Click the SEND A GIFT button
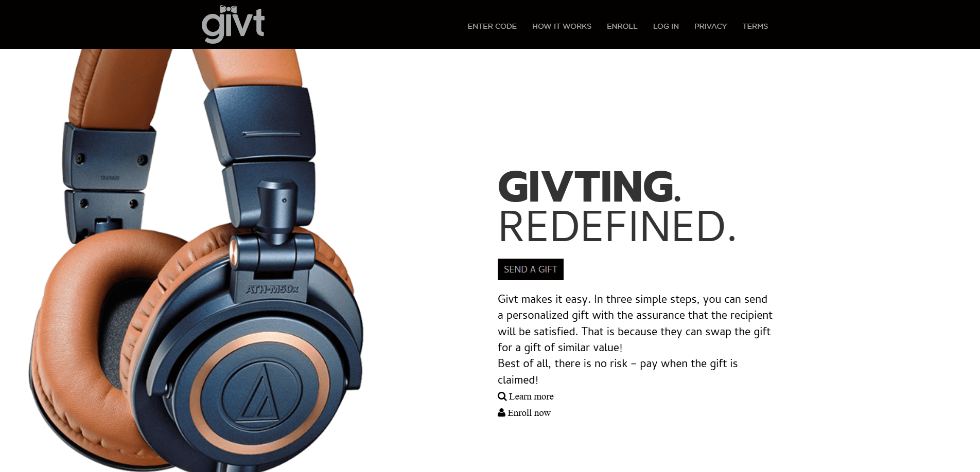980x472 pixels. coord(531,269)
